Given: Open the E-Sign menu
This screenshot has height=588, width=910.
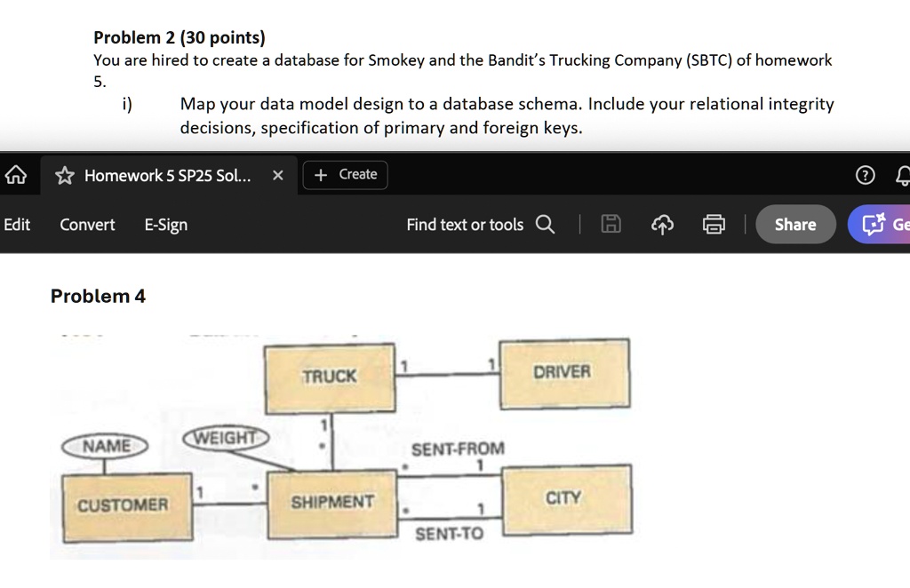Looking at the screenshot, I should pyautogui.click(x=165, y=225).
